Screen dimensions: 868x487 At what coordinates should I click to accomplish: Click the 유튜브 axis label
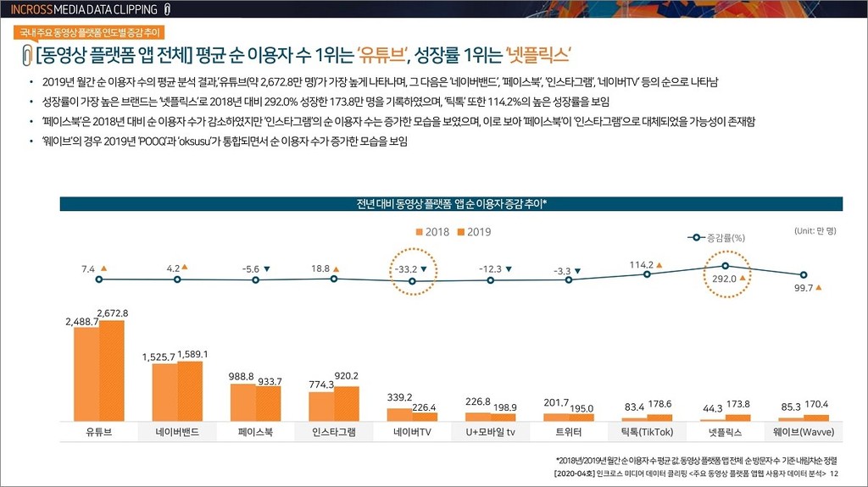pos(99,432)
